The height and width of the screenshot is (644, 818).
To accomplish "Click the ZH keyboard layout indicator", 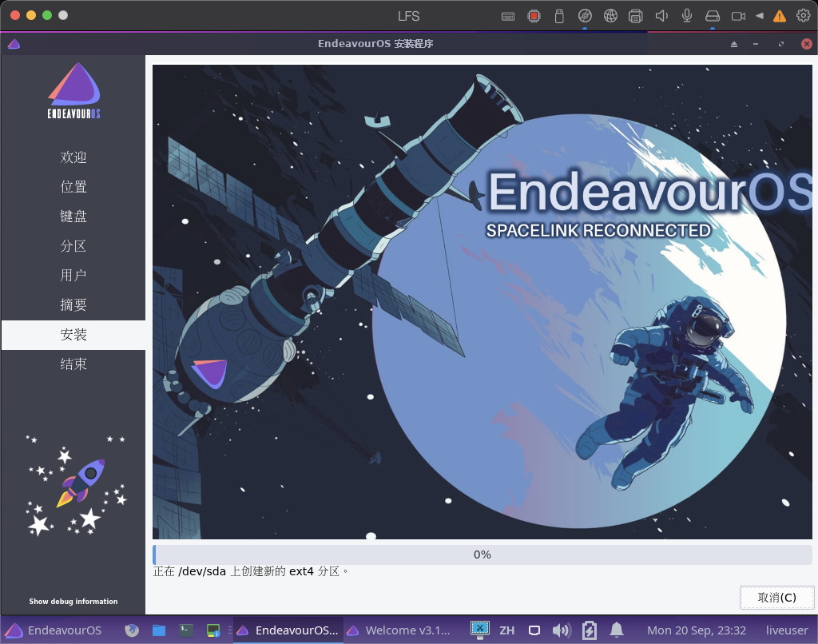I will point(506,630).
